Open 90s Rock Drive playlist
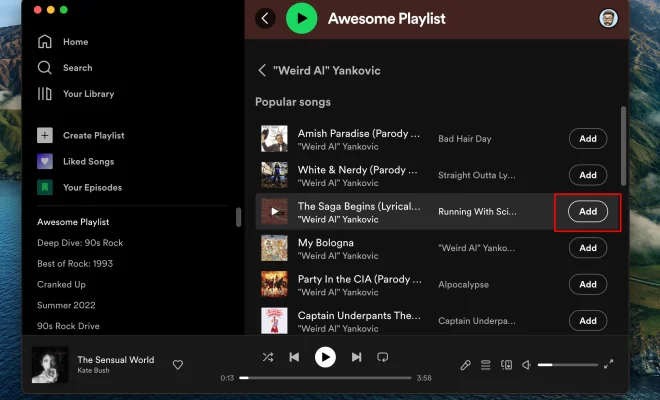Image resolution: width=660 pixels, height=400 pixels. 68,326
